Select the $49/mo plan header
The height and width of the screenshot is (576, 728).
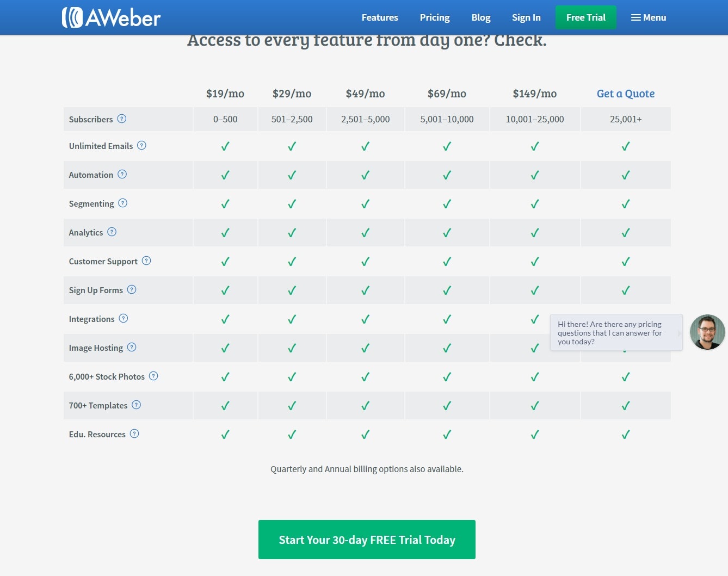click(x=366, y=94)
